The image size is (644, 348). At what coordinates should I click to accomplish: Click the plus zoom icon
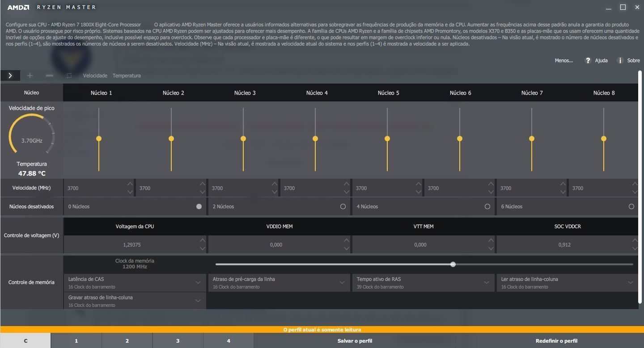[x=30, y=75]
